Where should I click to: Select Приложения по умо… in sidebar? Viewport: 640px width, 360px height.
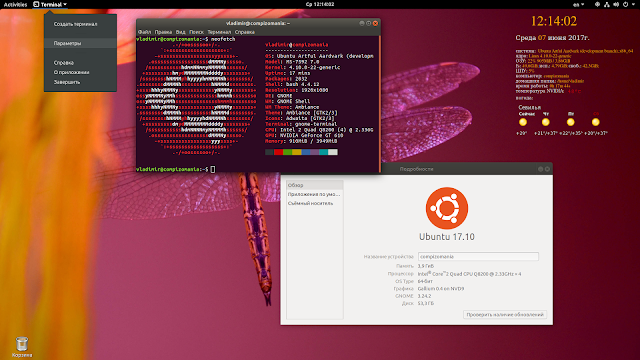[314, 194]
